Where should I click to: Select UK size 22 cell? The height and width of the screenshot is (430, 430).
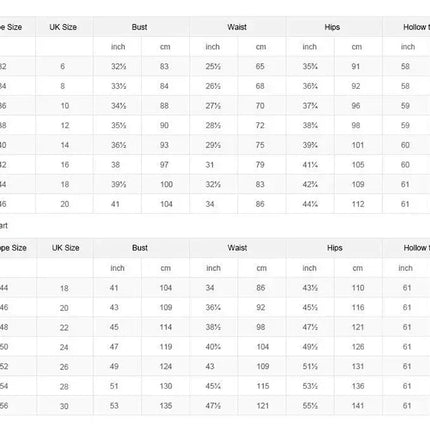click(x=64, y=328)
